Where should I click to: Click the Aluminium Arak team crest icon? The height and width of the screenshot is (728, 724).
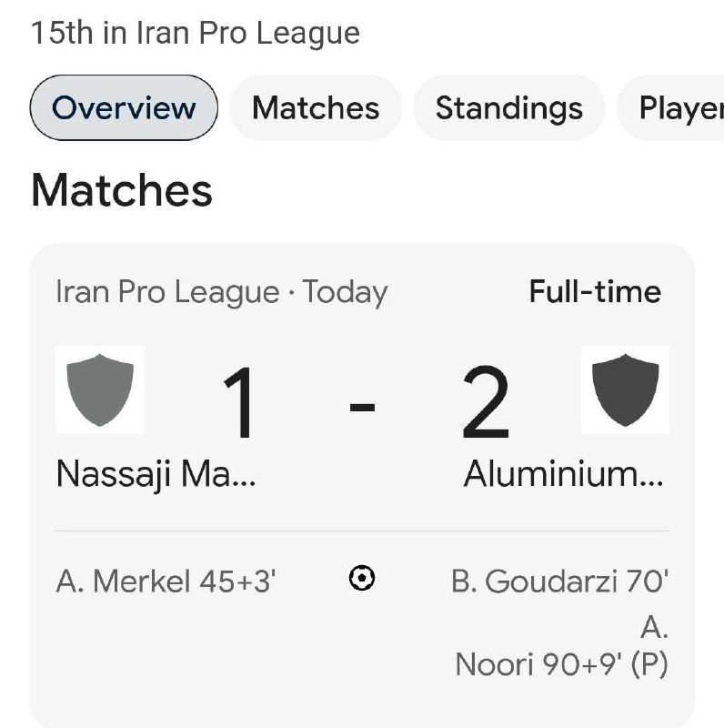pyautogui.click(x=625, y=390)
